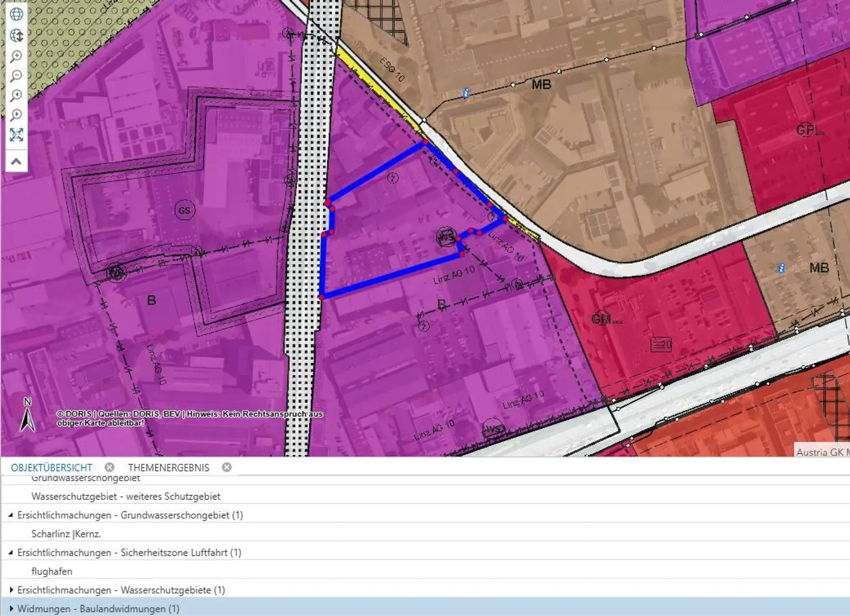Close the Themenergebnis tab
This screenshot has width=850, height=616.
pyautogui.click(x=227, y=467)
